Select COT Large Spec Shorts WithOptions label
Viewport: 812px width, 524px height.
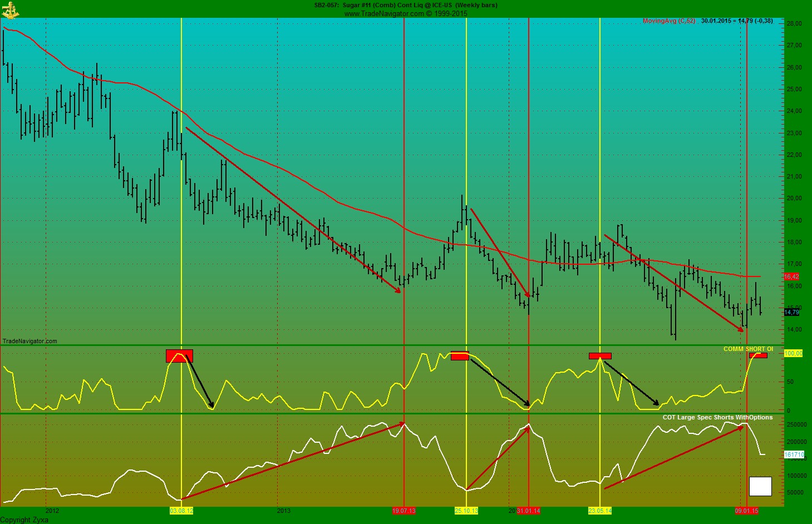(717, 418)
